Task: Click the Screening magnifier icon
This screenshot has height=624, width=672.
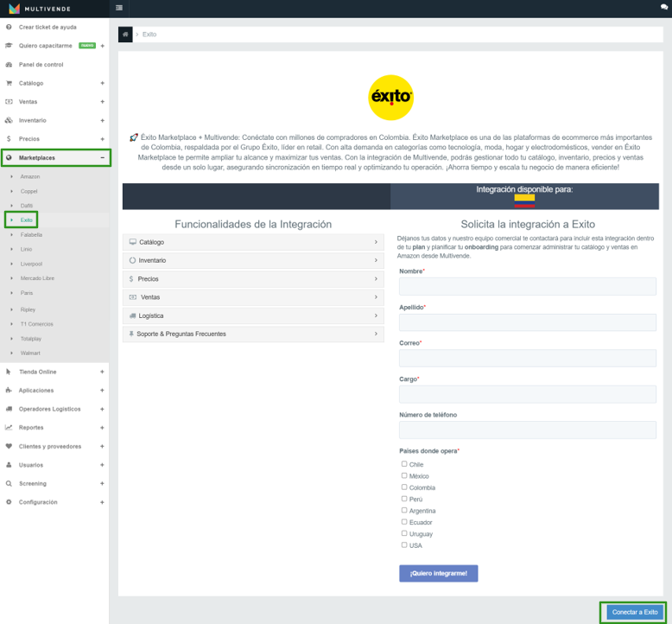Action: pyautogui.click(x=9, y=484)
